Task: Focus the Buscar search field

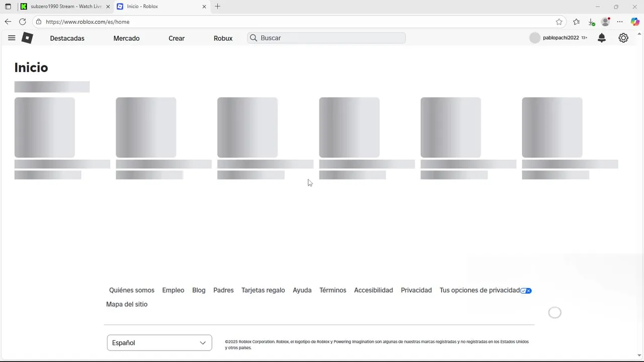Action: pos(326,38)
